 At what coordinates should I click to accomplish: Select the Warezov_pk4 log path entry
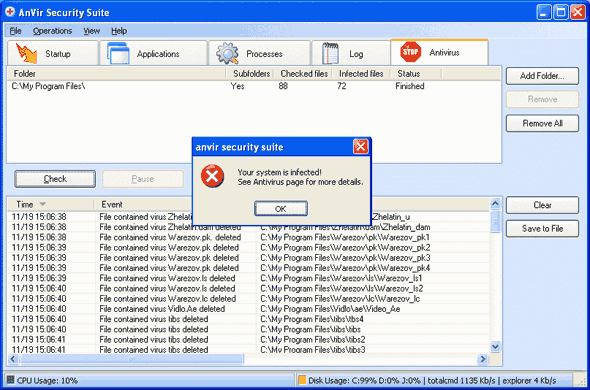pos(345,268)
